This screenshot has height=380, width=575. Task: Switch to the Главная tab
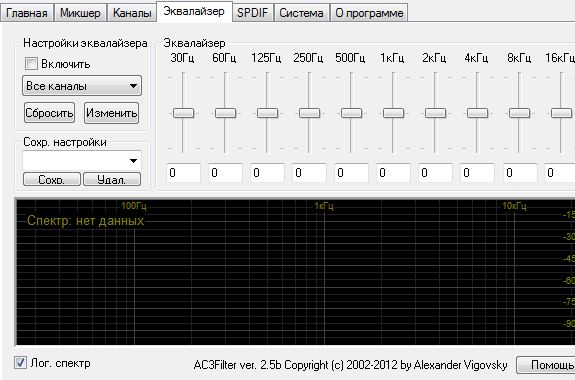[27, 13]
